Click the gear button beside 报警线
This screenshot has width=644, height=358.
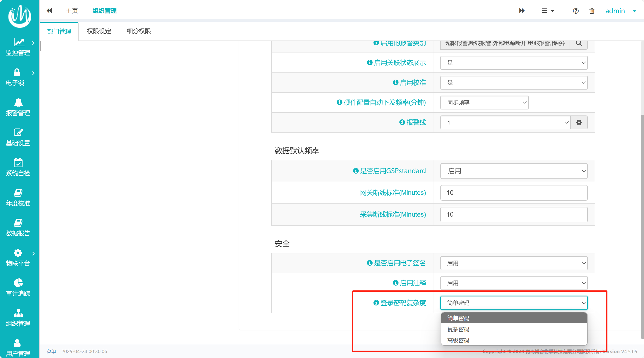pos(579,122)
